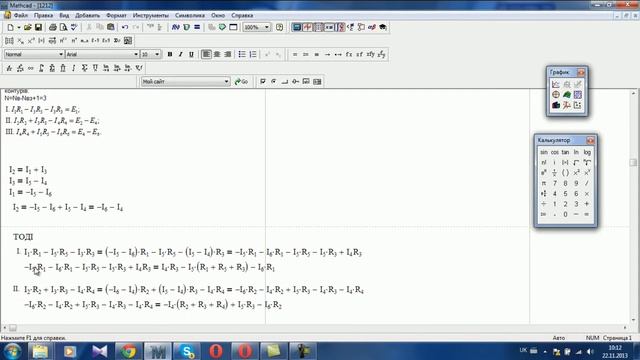Open the Справка menu
This screenshot has height=360, width=640.
coord(242,16)
